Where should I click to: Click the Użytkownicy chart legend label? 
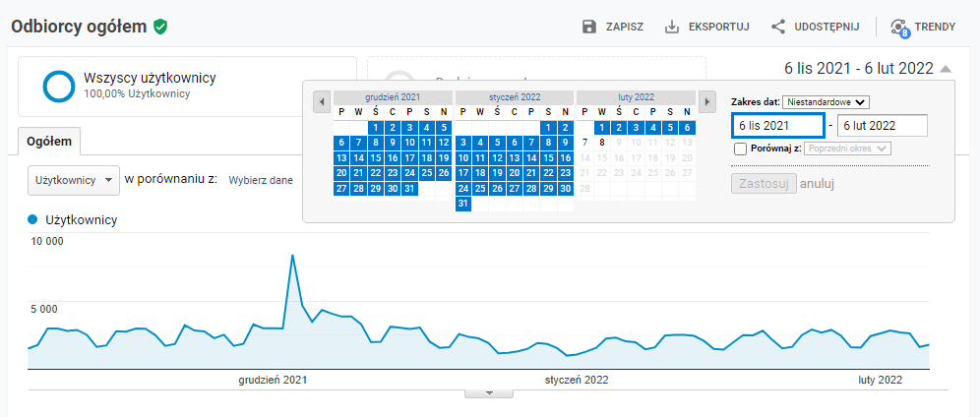coord(82,219)
